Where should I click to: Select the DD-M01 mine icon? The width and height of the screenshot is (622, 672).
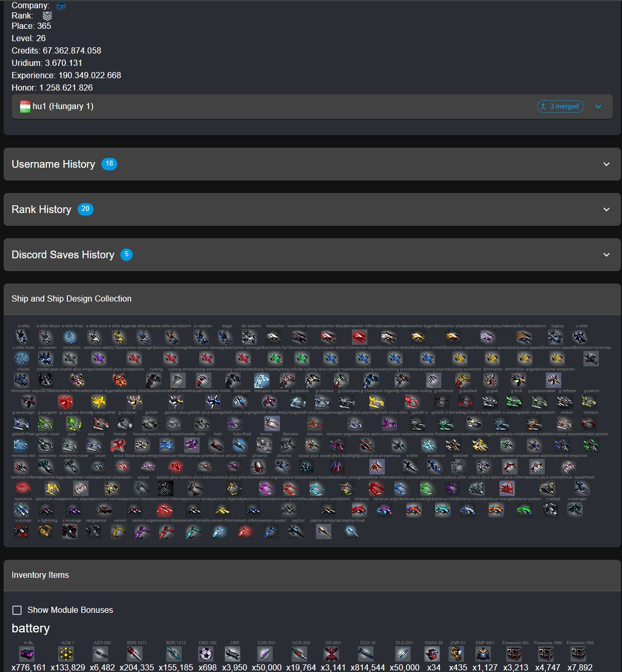click(332, 654)
